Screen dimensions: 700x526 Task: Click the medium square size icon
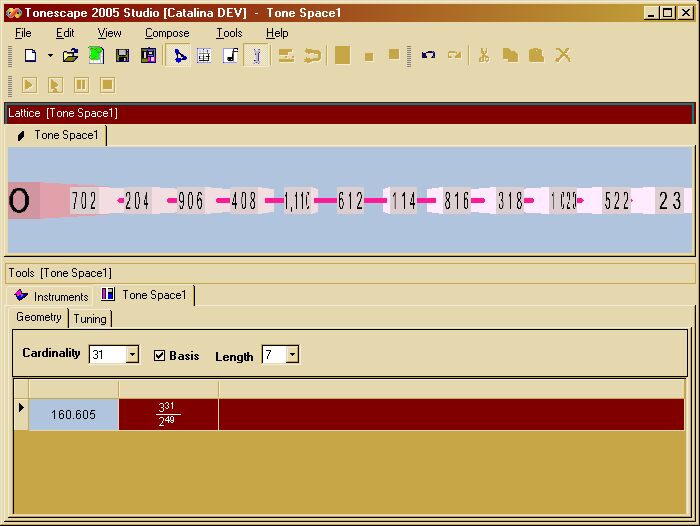click(394, 54)
